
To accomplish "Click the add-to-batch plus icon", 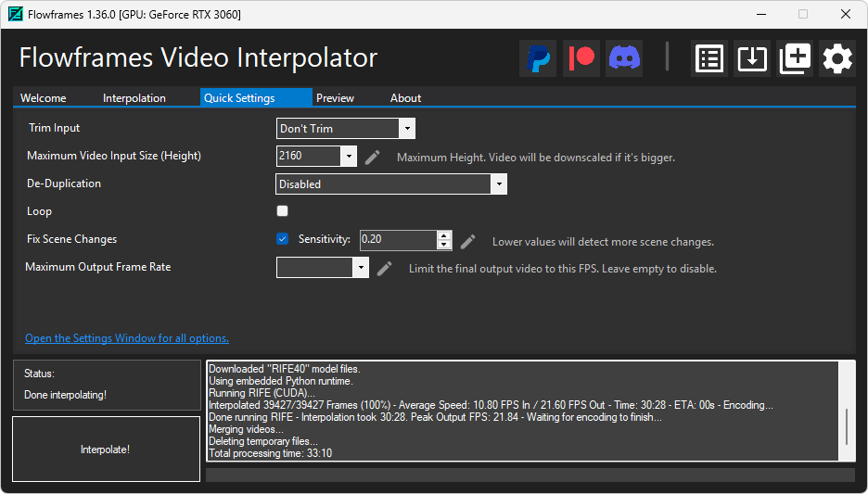I will 795,58.
